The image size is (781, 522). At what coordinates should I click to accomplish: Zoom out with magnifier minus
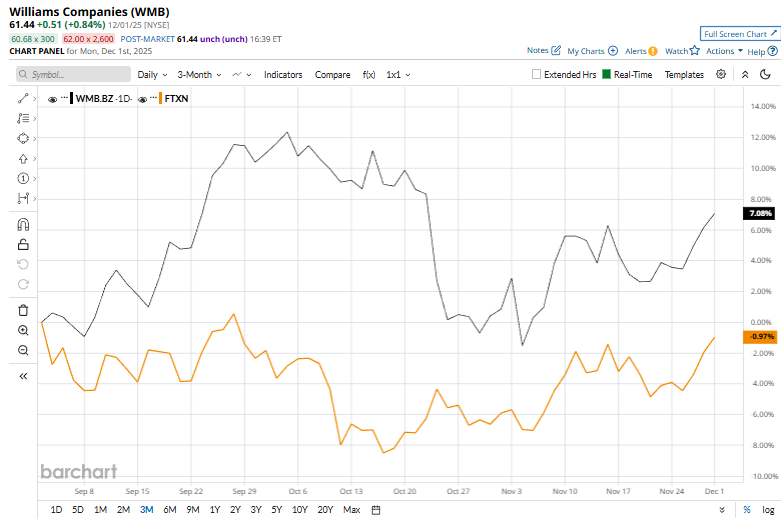click(23, 350)
